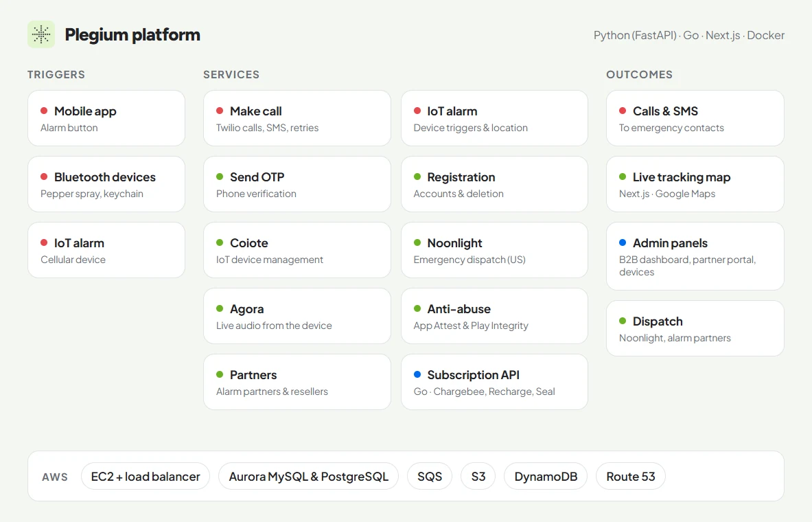The height and width of the screenshot is (522, 812).
Task: Click the Coiote IoT device management card
Action: (297, 250)
